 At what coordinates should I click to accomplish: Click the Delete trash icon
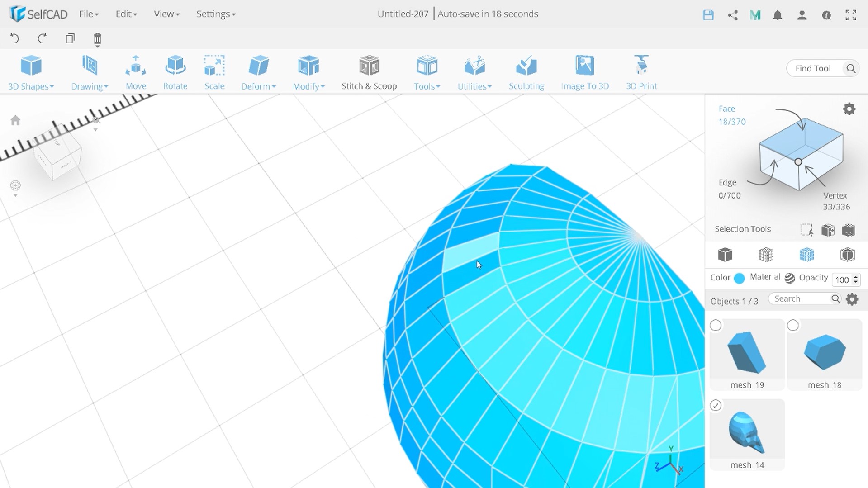pos(97,39)
